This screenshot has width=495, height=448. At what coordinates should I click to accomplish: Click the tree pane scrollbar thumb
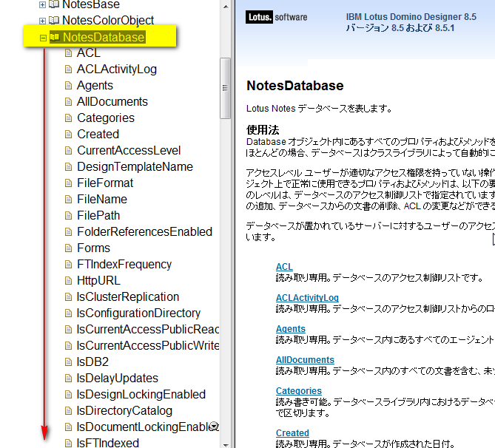coord(226,88)
